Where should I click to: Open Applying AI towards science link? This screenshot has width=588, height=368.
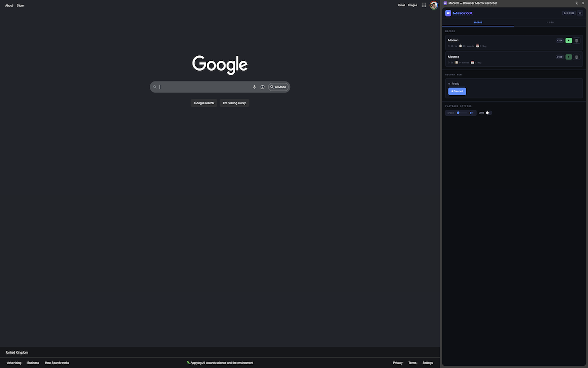[220, 363]
